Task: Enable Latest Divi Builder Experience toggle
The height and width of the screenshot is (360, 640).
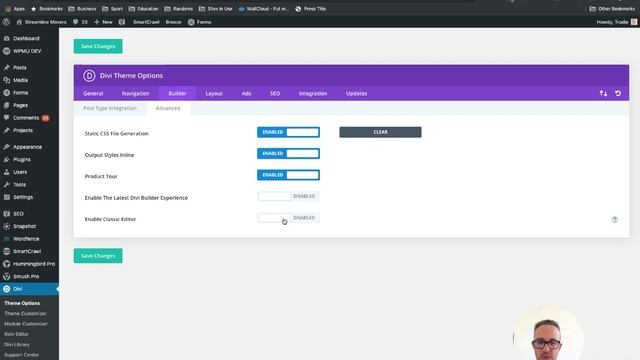Action: pos(288,196)
